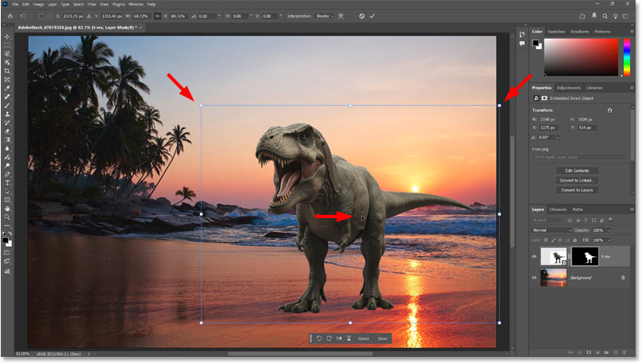This screenshot has height=364, width=642.
Task: Click Cancel in the contextual task bar
Action: click(x=363, y=339)
